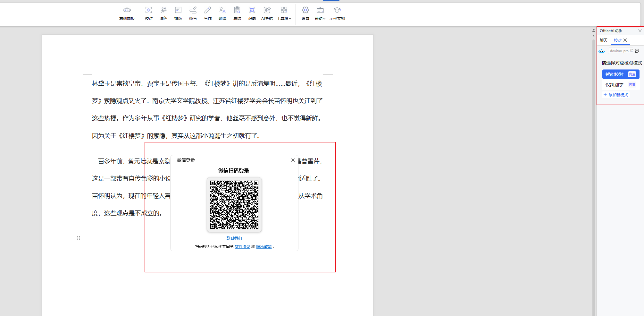The image size is (644, 316).
Task: Expand the 帮助 help dropdown
Action: tap(320, 13)
